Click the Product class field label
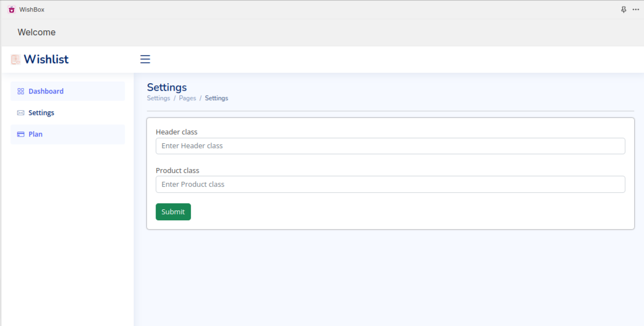The width and height of the screenshot is (644, 326). [178, 171]
